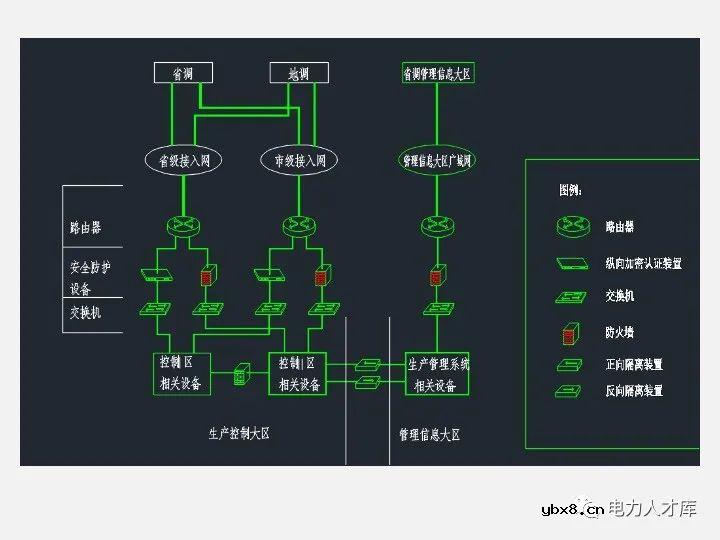Select the 市级接入网 ellipse
This screenshot has height=540, width=720.
click(x=299, y=160)
